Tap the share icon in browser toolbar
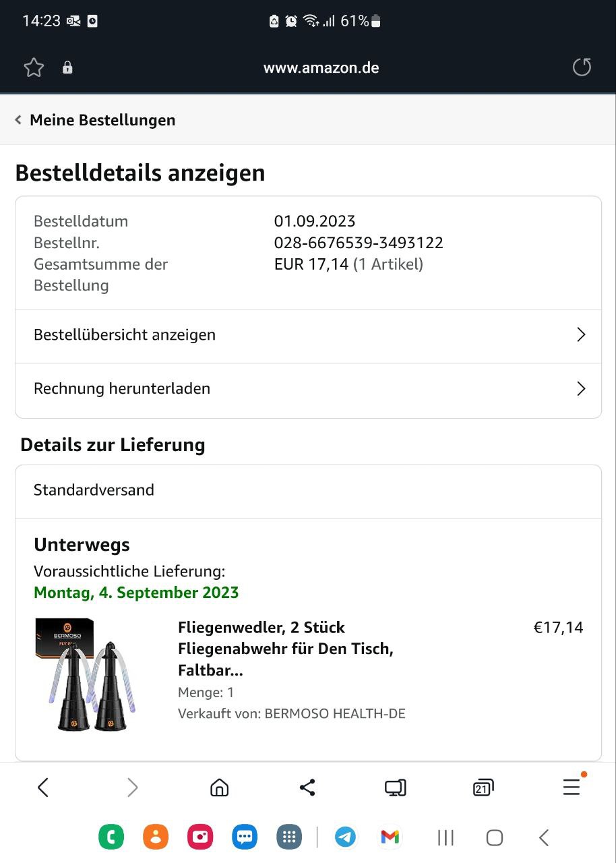Screen dimensions: 616x863 (x=307, y=787)
